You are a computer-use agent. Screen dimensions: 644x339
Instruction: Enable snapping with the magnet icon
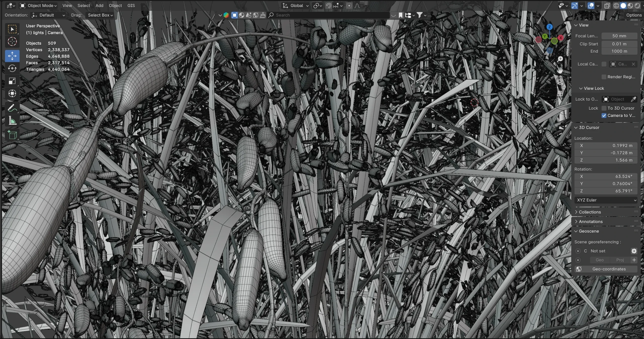click(x=329, y=6)
